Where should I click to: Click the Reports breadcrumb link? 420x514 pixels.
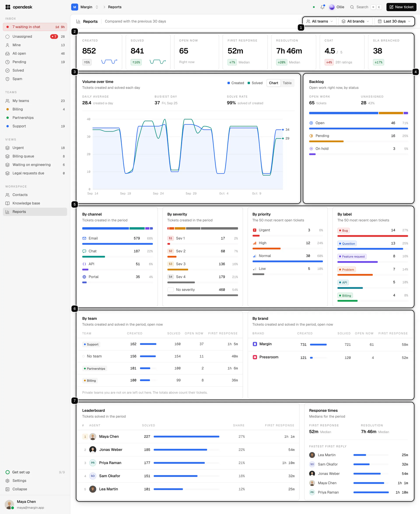(115, 7)
